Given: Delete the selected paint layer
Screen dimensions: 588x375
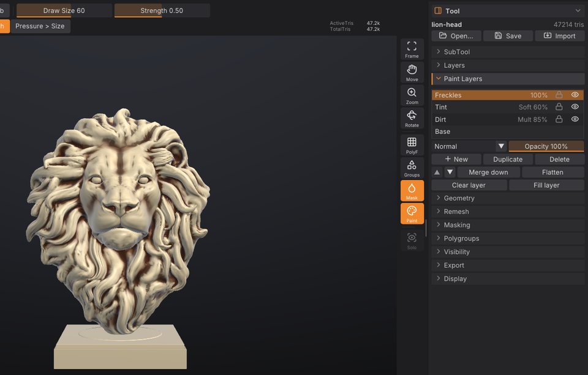Looking at the screenshot, I should [559, 159].
